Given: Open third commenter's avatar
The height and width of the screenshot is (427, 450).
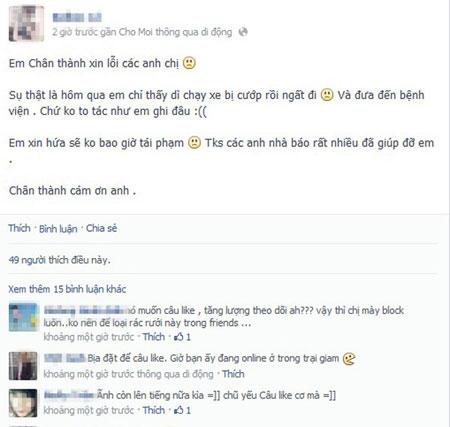Looking at the screenshot, I should (23, 403).
